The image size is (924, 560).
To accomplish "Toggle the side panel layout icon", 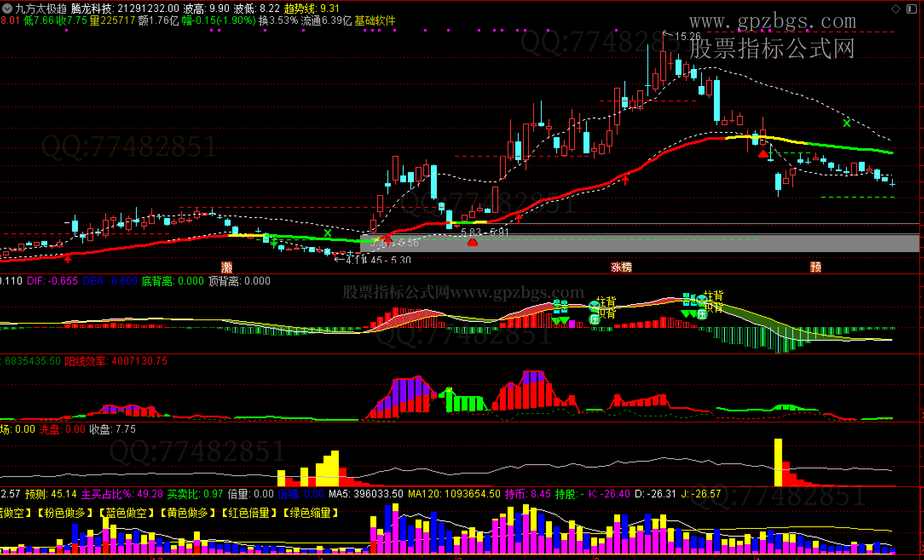I will click(911, 9).
